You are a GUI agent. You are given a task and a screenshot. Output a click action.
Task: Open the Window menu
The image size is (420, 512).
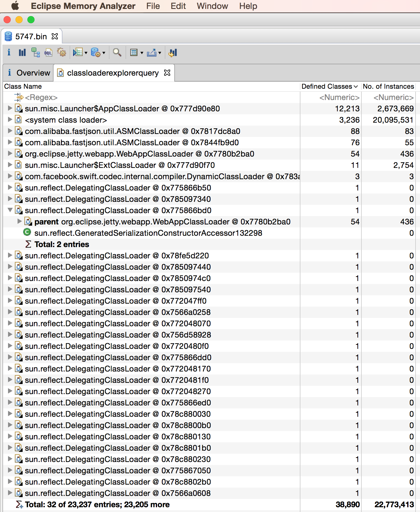point(212,6)
